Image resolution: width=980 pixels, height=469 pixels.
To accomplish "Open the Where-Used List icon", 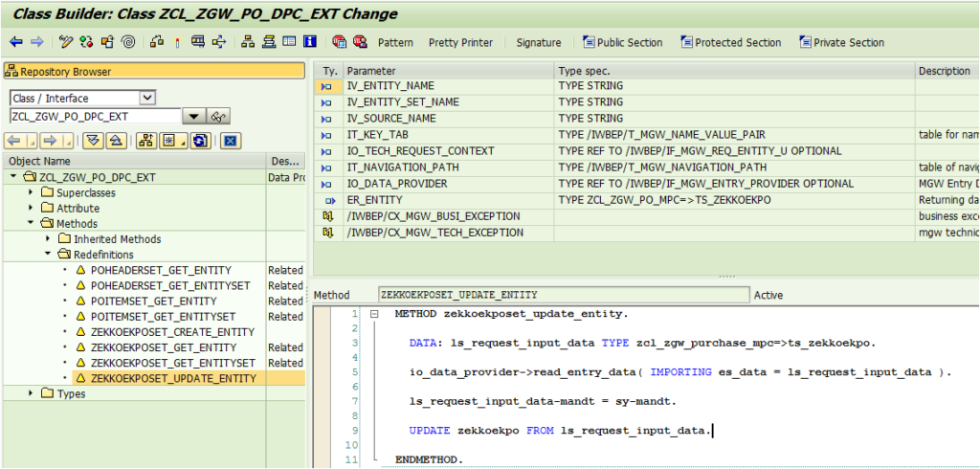I will coord(219,42).
